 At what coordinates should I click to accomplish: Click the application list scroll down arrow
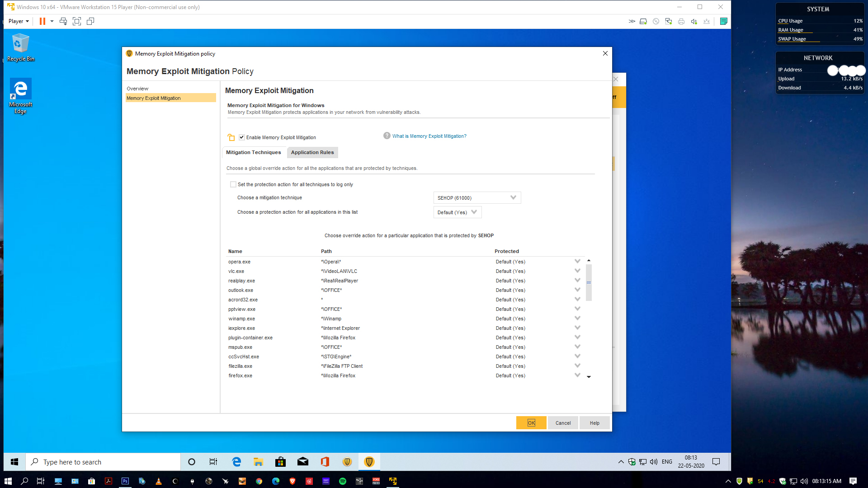589,376
